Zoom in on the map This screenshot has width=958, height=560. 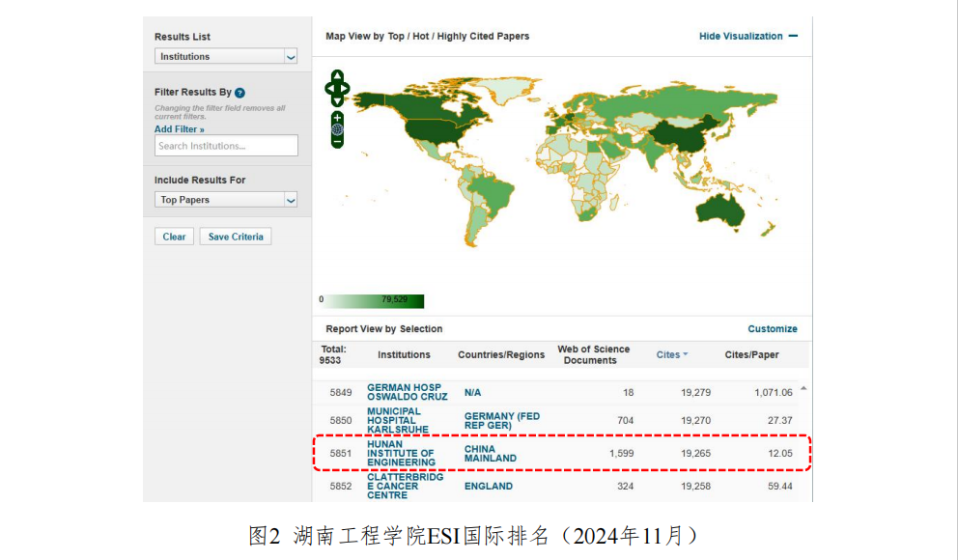(337, 117)
